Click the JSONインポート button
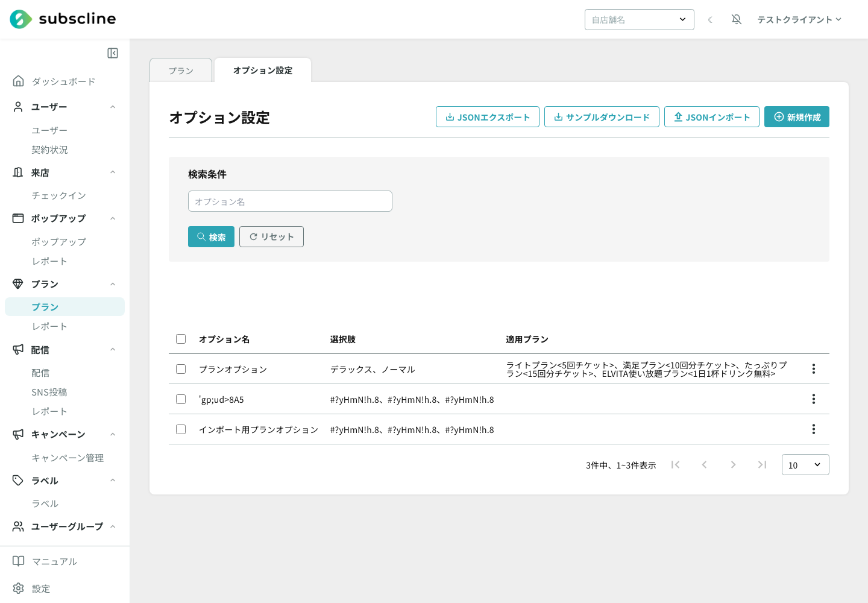Viewport: 868px width, 603px height. (x=712, y=117)
